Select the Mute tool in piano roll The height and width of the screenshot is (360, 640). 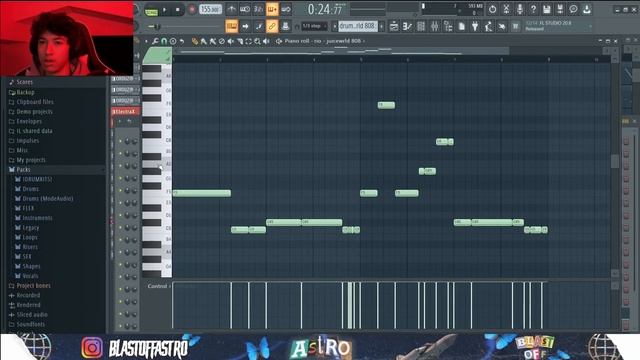[x=231, y=41]
